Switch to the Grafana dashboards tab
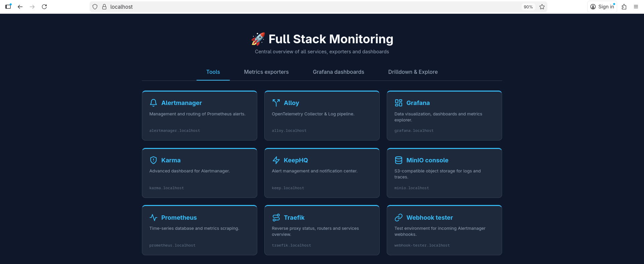Screen dimensions: 644x264 point(338,72)
